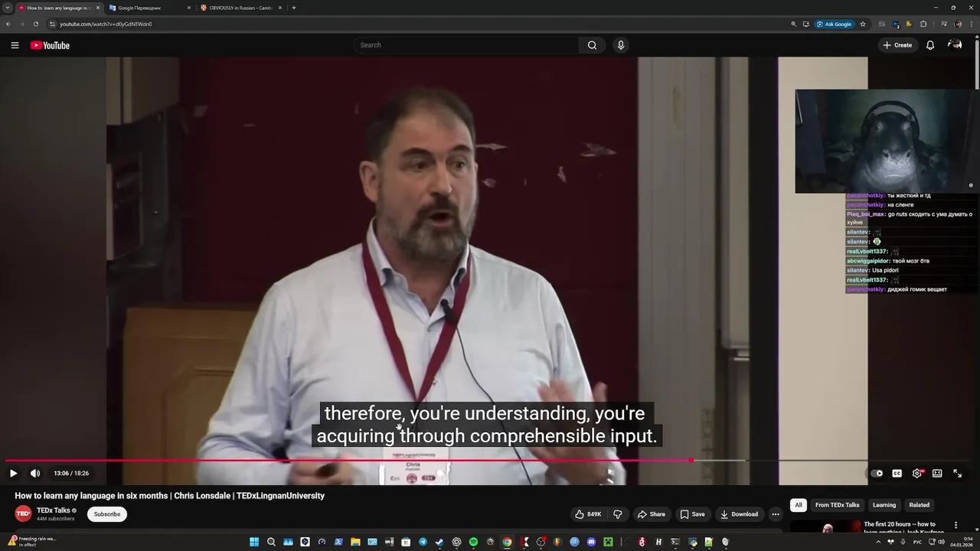Open more actions three-dot menu
Screen dimensions: 980x551
click(x=776, y=514)
